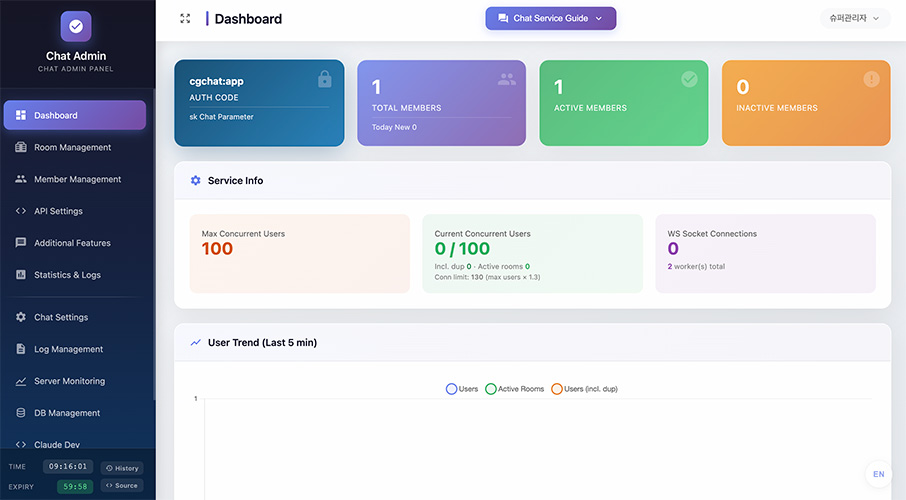906x500 pixels.
Task: Click the Log Management document icon
Action: pos(21,349)
